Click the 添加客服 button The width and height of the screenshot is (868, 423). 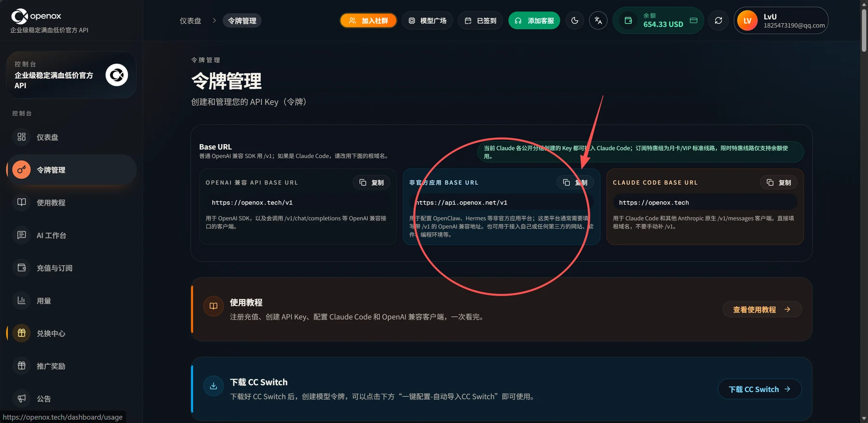pyautogui.click(x=534, y=21)
